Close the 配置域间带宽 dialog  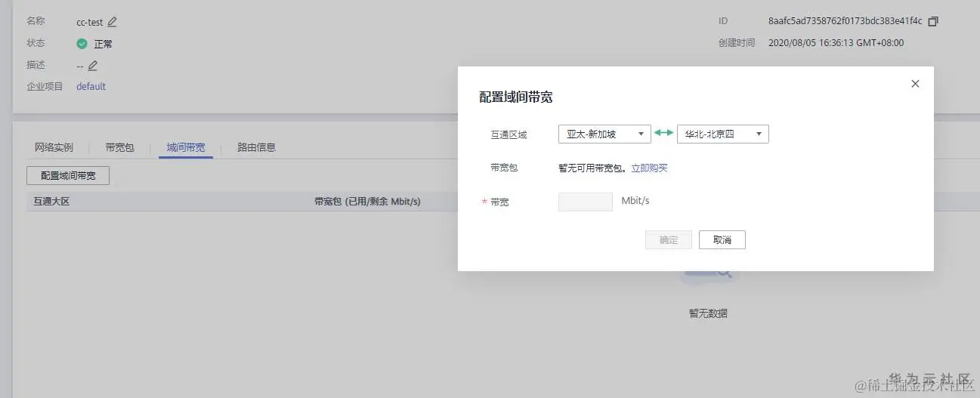915,84
